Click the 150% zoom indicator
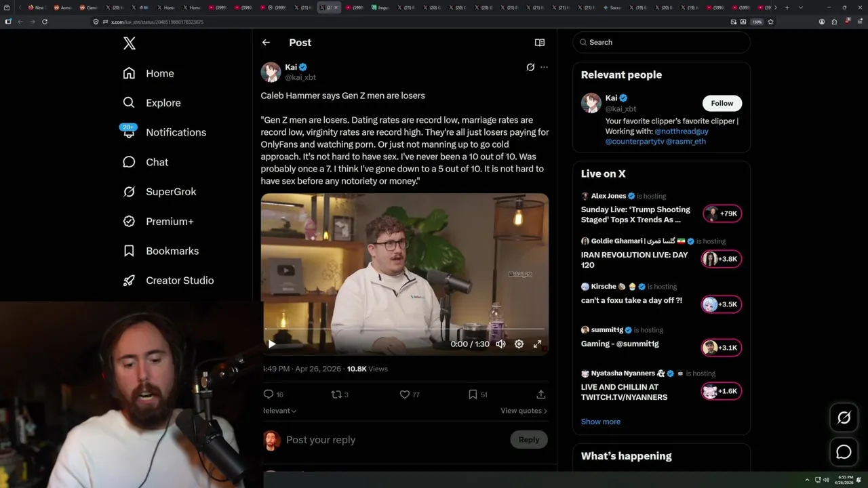Screen dimensions: 868x488 (757, 22)
